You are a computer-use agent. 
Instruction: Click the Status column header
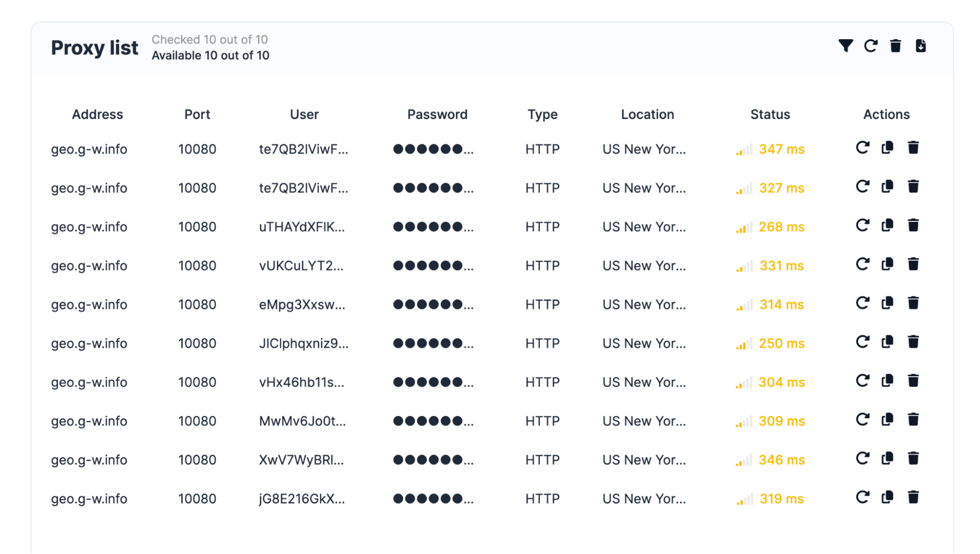(770, 114)
